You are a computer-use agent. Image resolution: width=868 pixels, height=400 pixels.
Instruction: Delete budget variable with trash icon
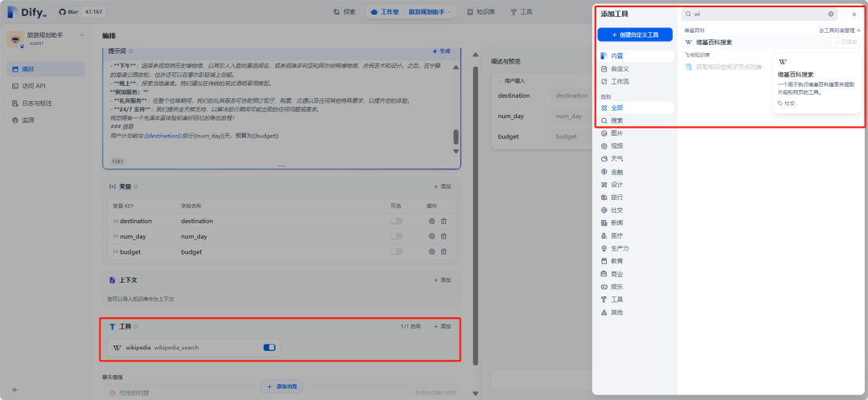(444, 251)
